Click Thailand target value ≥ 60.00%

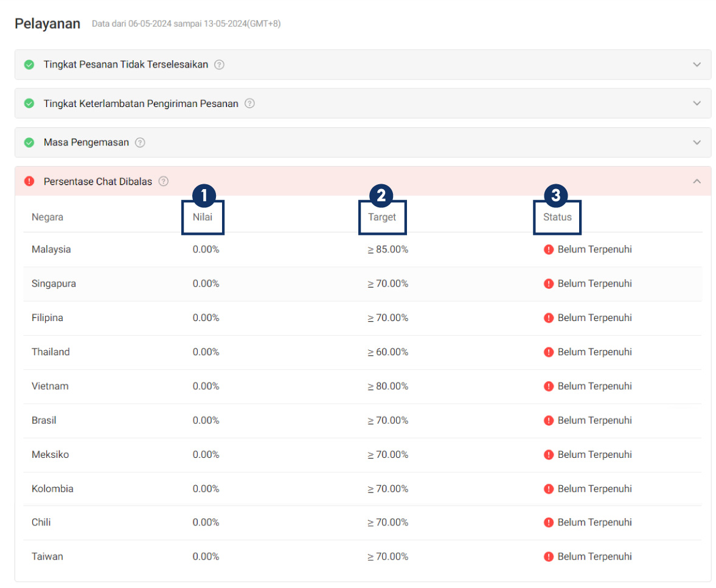pyautogui.click(x=388, y=353)
